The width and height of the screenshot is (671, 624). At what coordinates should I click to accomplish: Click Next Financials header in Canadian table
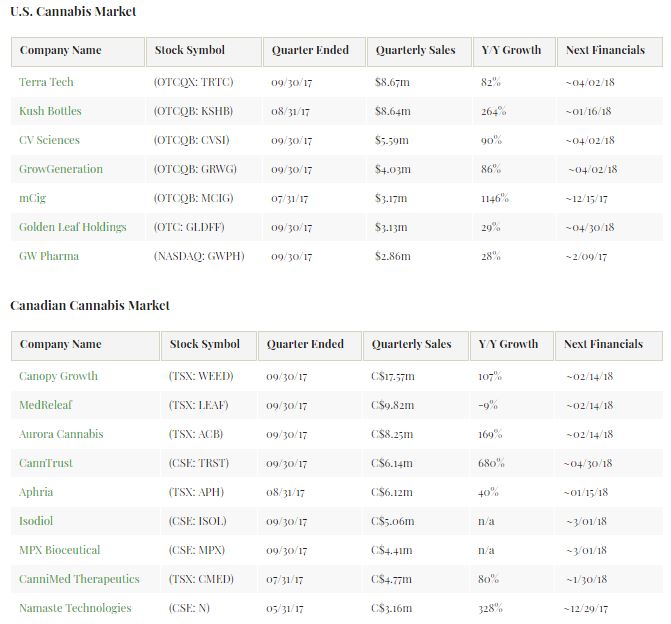pyautogui.click(x=603, y=344)
